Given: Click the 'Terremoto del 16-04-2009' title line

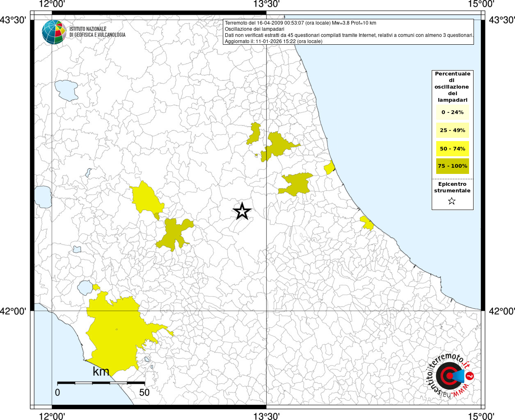Looking at the screenshot, I should coord(300,23).
